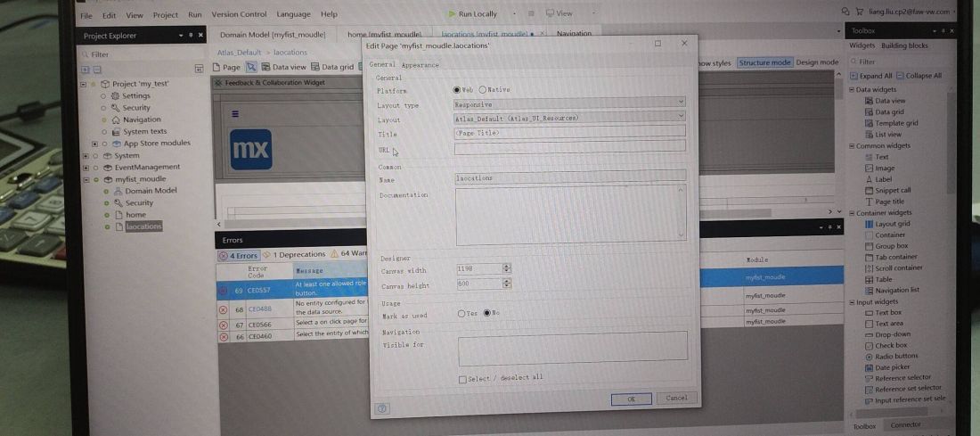
Task: Pick the Layout grid widget icon
Action: (x=869, y=223)
